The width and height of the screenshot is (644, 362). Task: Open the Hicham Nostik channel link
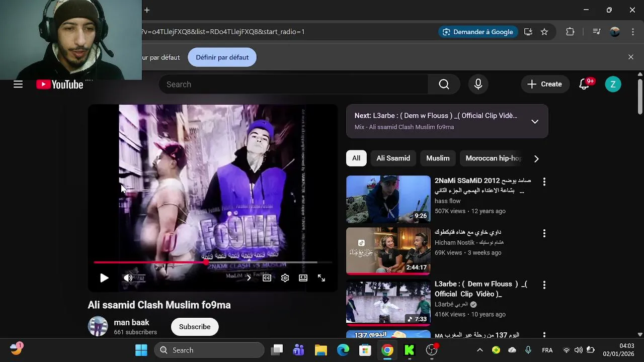pos(469,242)
